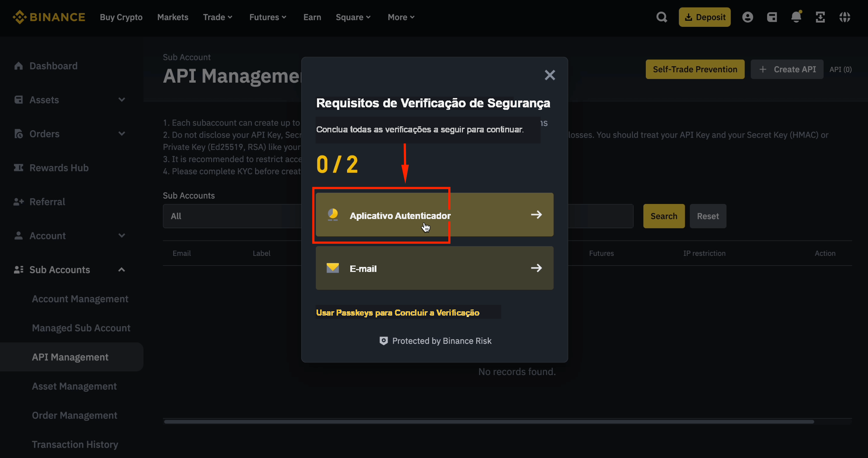Select API Management in sidebar
The width and height of the screenshot is (868, 458).
(x=72, y=357)
